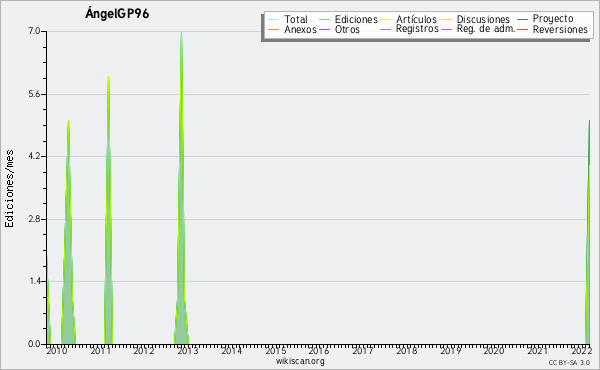600x370 pixels.
Task: Click the 2011 peak at 6 edits
Action: [108, 77]
